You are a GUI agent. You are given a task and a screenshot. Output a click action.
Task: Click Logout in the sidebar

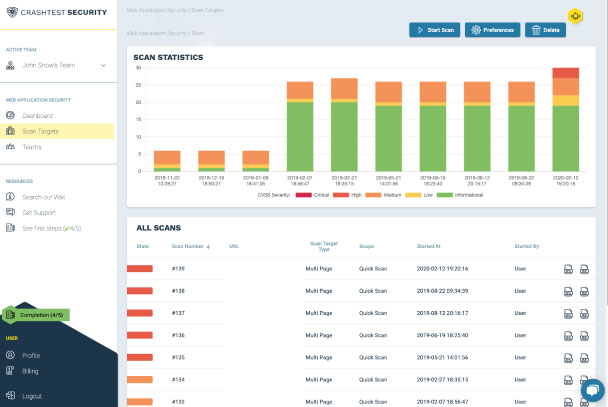tap(32, 396)
